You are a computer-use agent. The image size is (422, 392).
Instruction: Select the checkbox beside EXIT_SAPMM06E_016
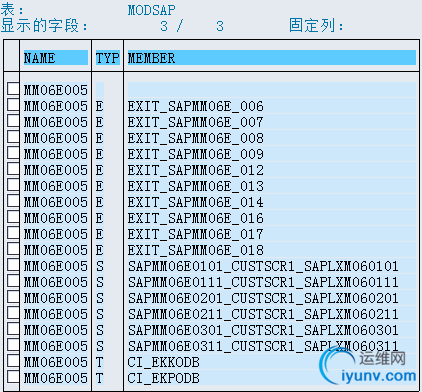13,217
